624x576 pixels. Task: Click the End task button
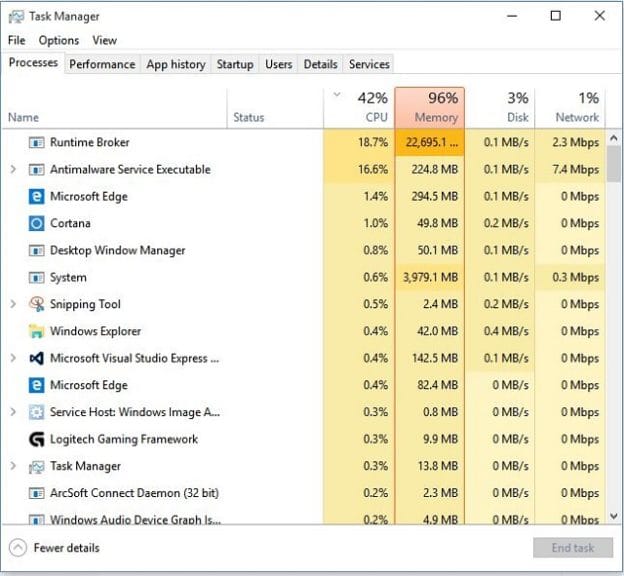573,548
